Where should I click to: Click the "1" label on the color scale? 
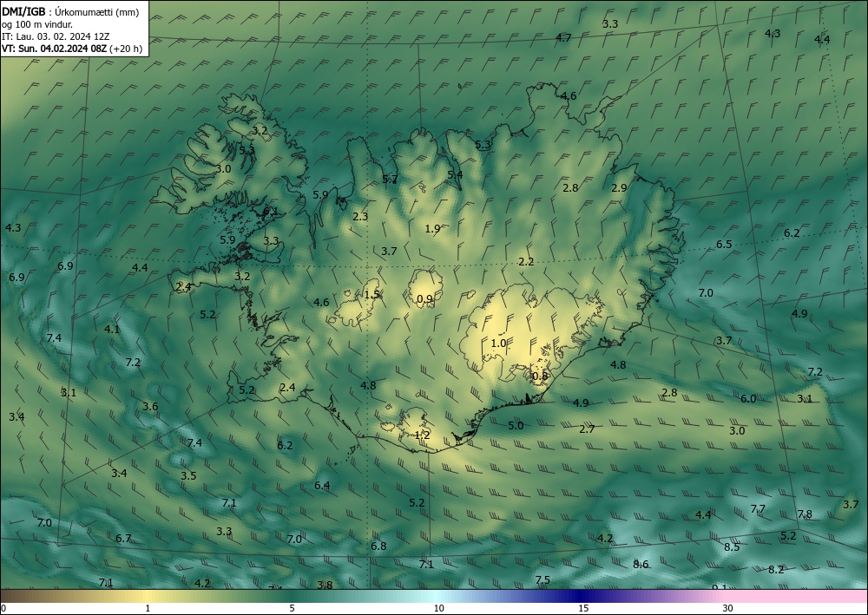148,609
